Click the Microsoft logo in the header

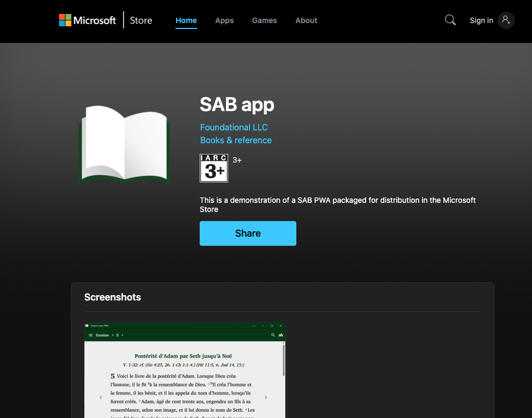pyautogui.click(x=88, y=20)
